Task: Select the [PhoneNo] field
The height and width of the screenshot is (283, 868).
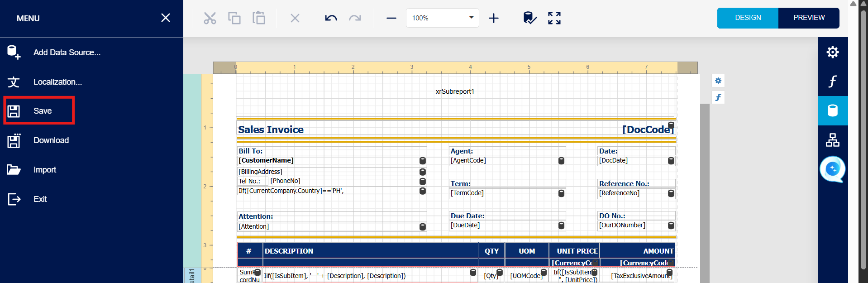Action: pyautogui.click(x=348, y=181)
